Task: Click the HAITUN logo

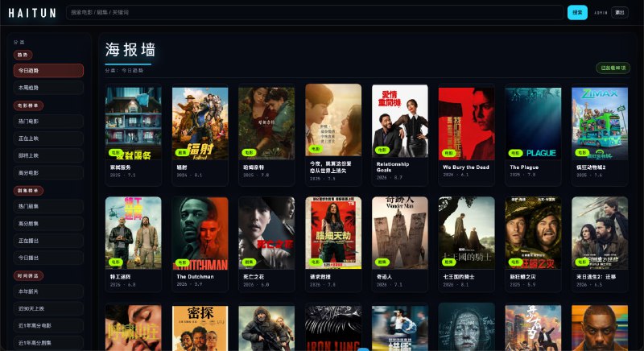Action: pyautogui.click(x=32, y=13)
